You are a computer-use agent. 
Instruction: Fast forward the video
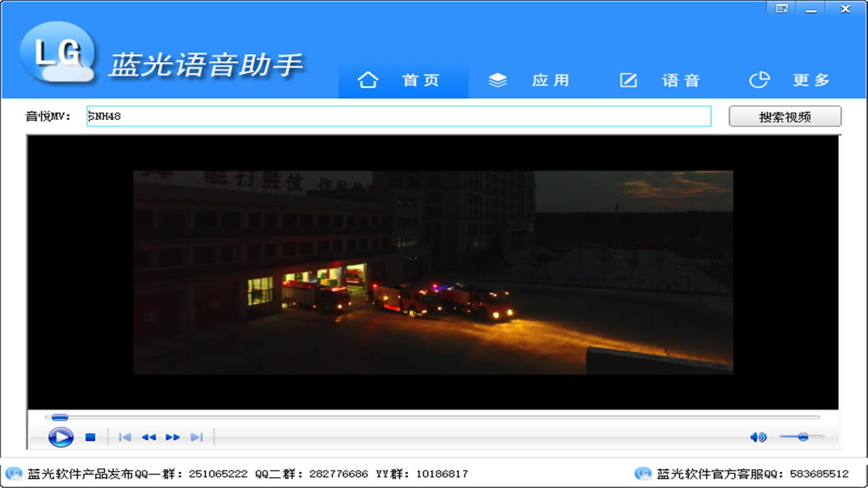(x=173, y=437)
